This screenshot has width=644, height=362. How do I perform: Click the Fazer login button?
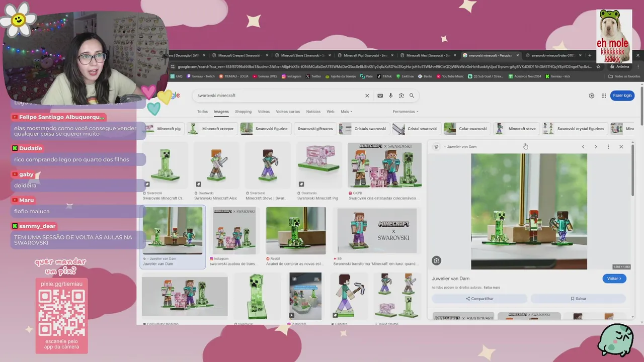tap(622, 96)
